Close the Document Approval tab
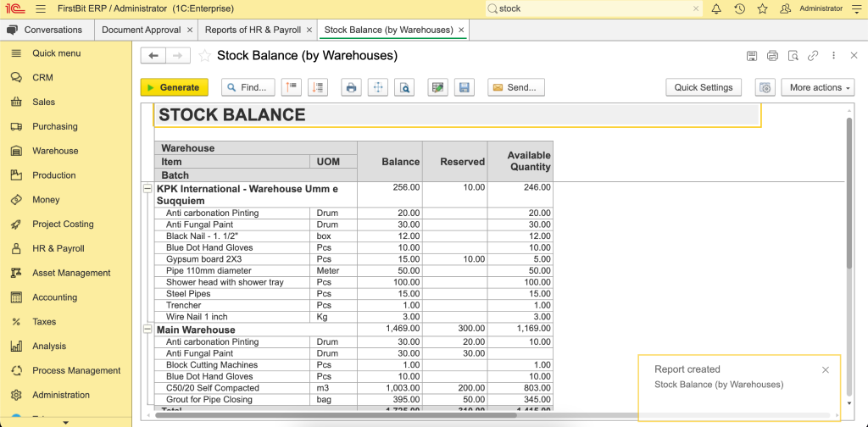Screen dimensions: 868x427 [190, 30]
